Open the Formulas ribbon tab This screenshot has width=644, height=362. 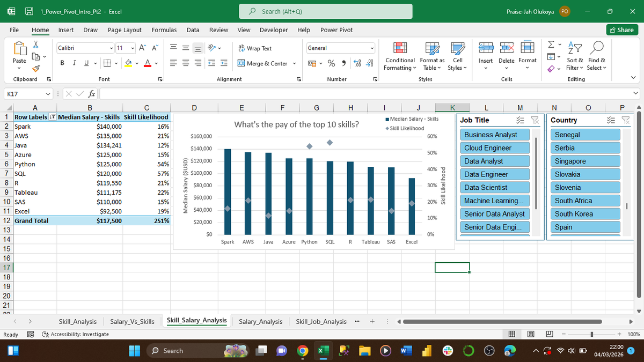pyautogui.click(x=164, y=30)
